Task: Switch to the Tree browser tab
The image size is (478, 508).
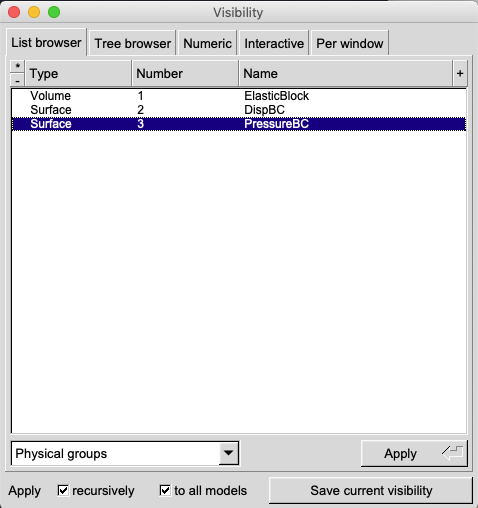Action: [133, 43]
